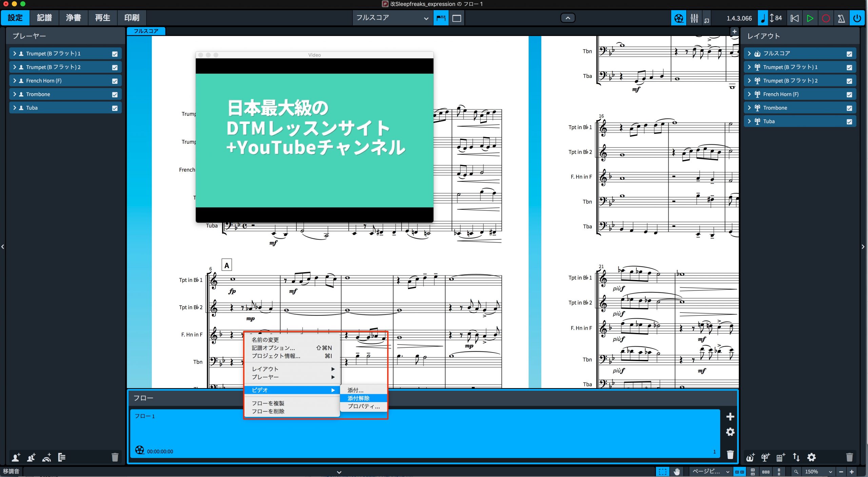Expand Trumpet (B フラット) 1 player
The height and width of the screenshot is (477, 868).
click(15, 54)
